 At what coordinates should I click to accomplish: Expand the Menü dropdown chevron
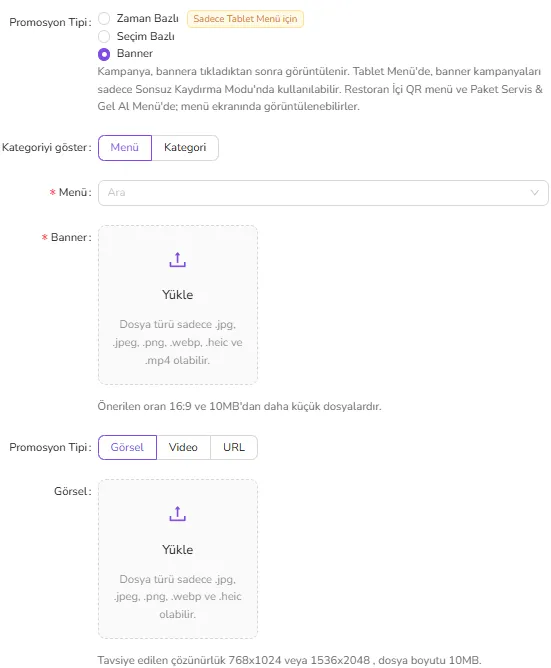(534, 193)
